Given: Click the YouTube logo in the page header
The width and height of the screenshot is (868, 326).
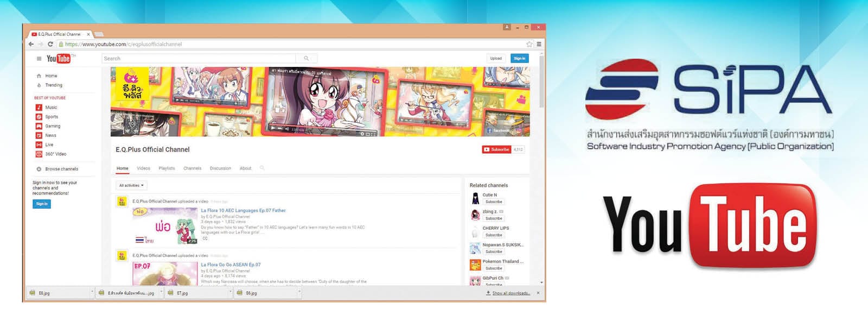Looking at the screenshot, I should [60, 59].
